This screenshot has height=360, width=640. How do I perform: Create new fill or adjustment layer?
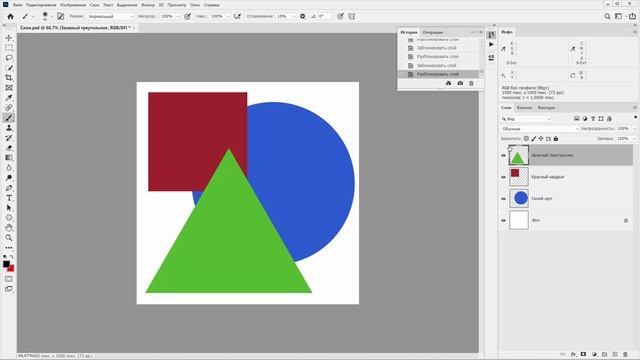(594, 354)
